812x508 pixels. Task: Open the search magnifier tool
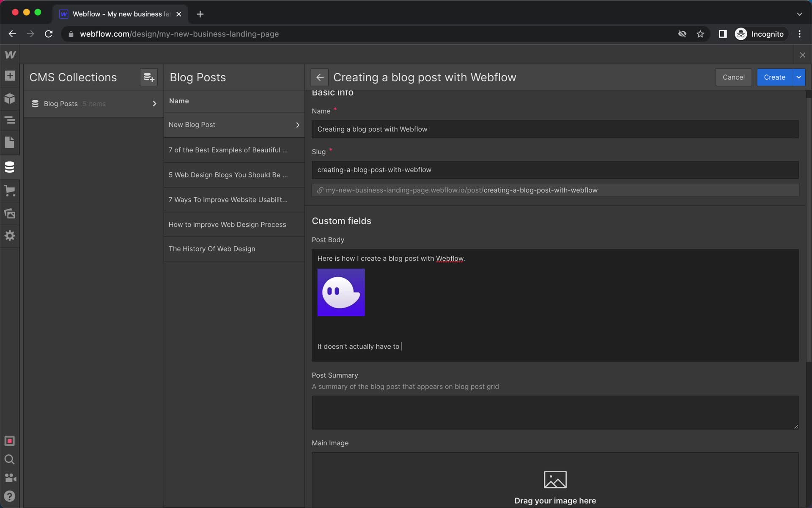pos(10,459)
